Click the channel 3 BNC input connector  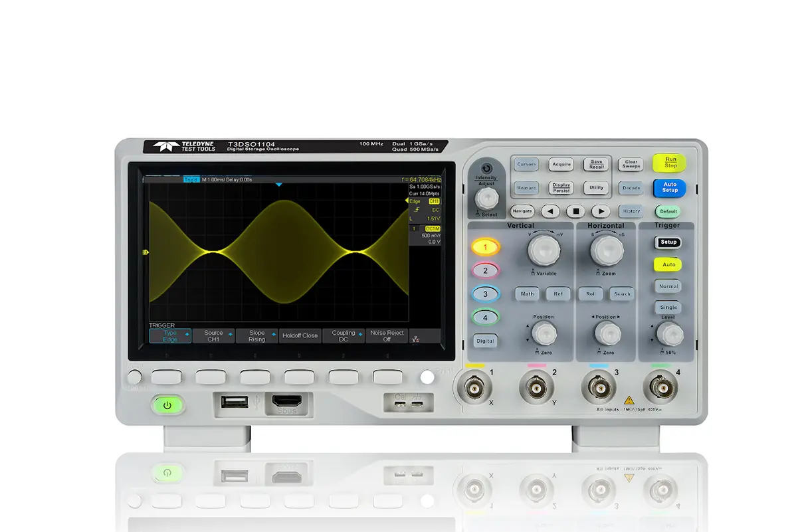tap(597, 387)
